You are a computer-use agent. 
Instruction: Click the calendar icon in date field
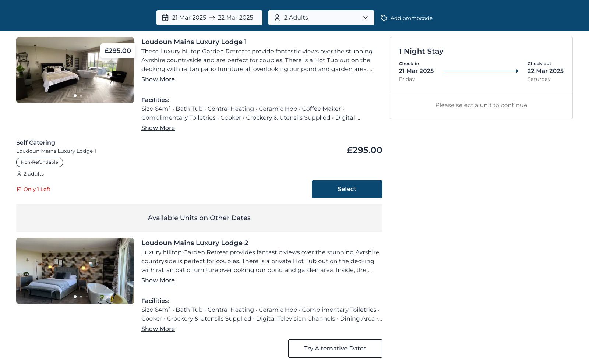165,18
